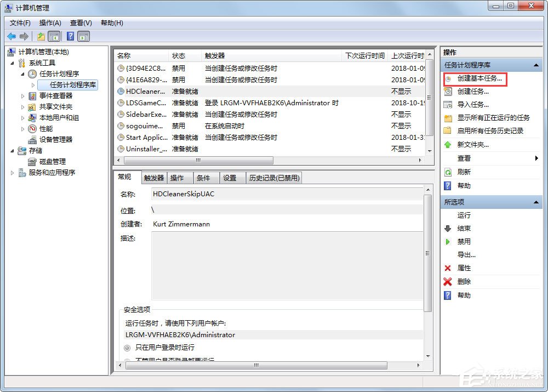The height and width of the screenshot is (392, 548).
Task: Toggle the action pane toolbar icon
Action: point(83,36)
